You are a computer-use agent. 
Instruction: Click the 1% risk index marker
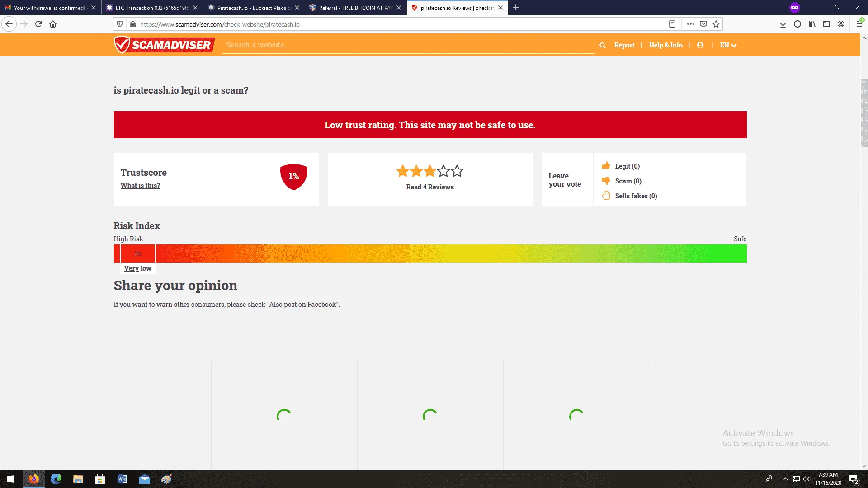pyautogui.click(x=138, y=253)
